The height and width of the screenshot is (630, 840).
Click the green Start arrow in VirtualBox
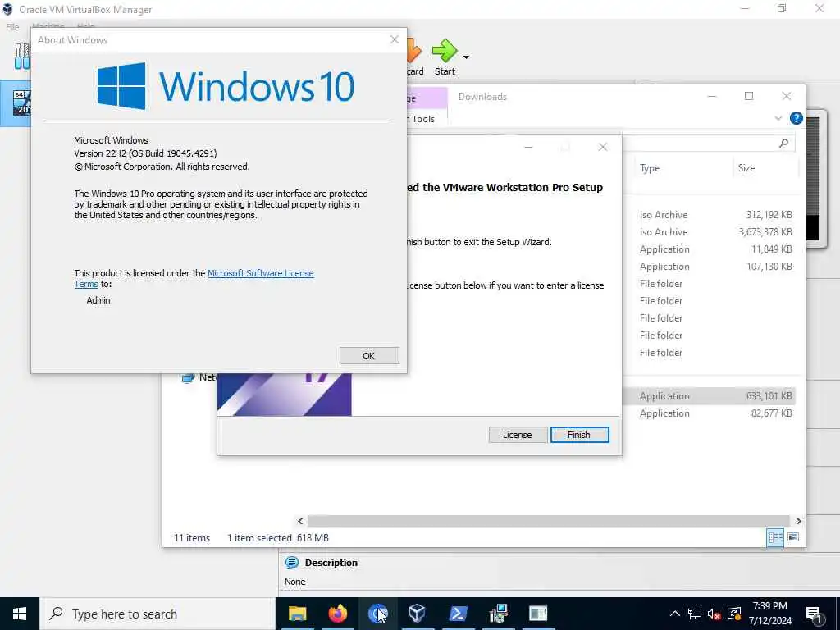pyautogui.click(x=445, y=51)
